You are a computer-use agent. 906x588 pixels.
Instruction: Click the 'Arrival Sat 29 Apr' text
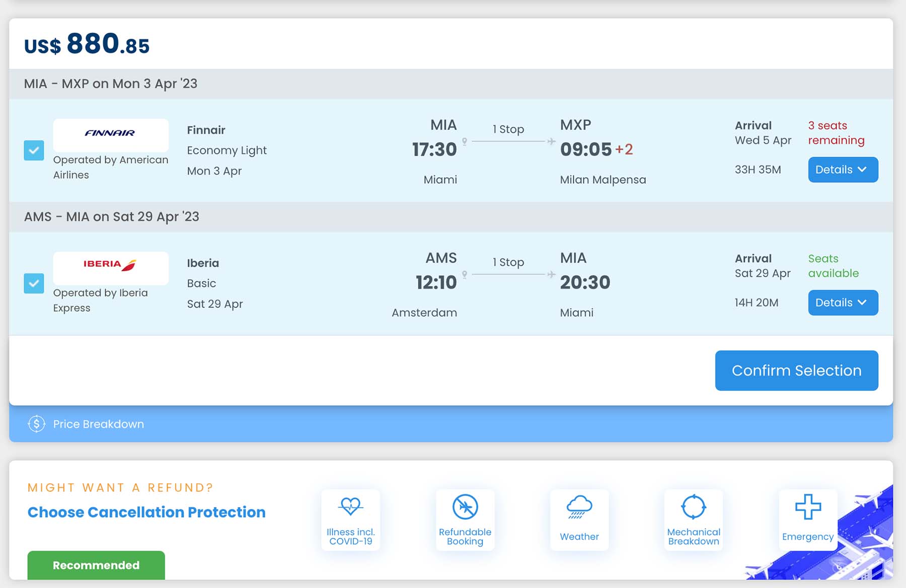pos(763,266)
